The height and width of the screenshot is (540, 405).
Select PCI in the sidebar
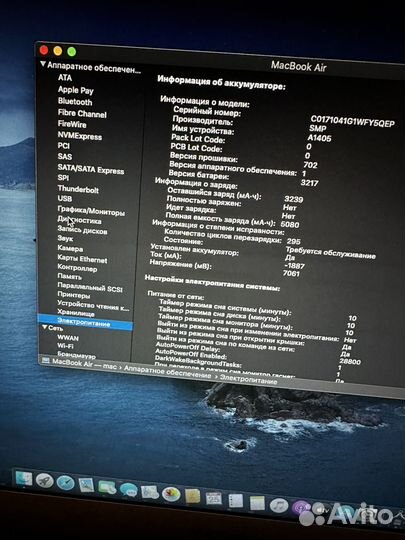(x=63, y=146)
